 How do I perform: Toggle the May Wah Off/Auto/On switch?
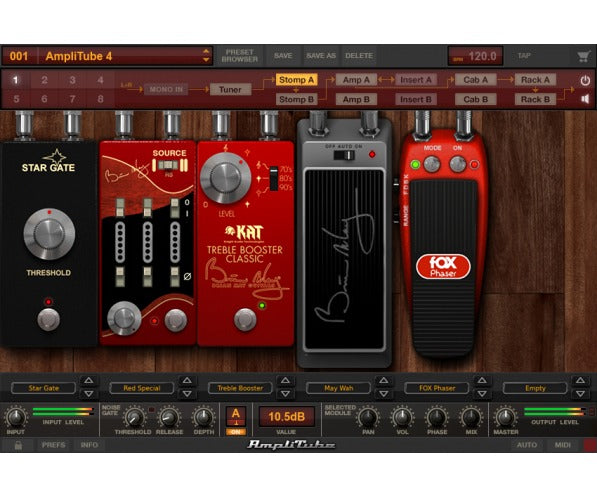pos(344,155)
